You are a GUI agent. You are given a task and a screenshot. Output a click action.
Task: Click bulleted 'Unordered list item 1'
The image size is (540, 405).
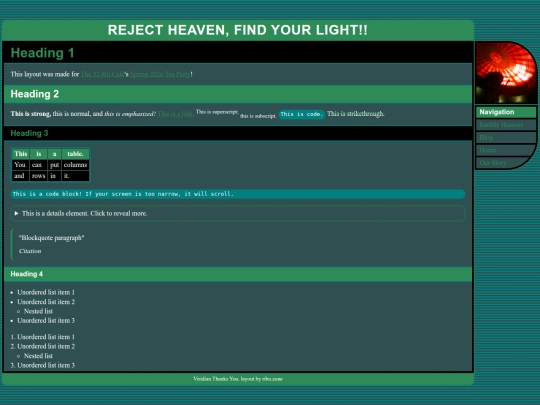(46, 292)
